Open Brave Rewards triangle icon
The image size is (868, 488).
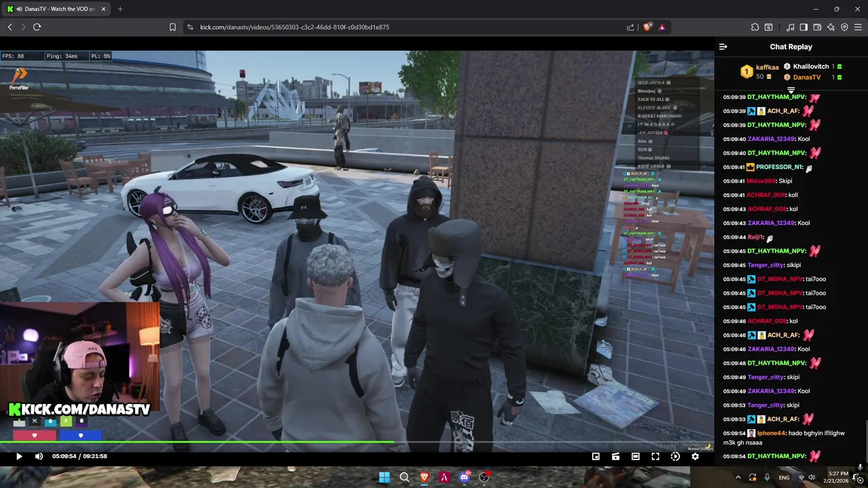click(x=662, y=27)
